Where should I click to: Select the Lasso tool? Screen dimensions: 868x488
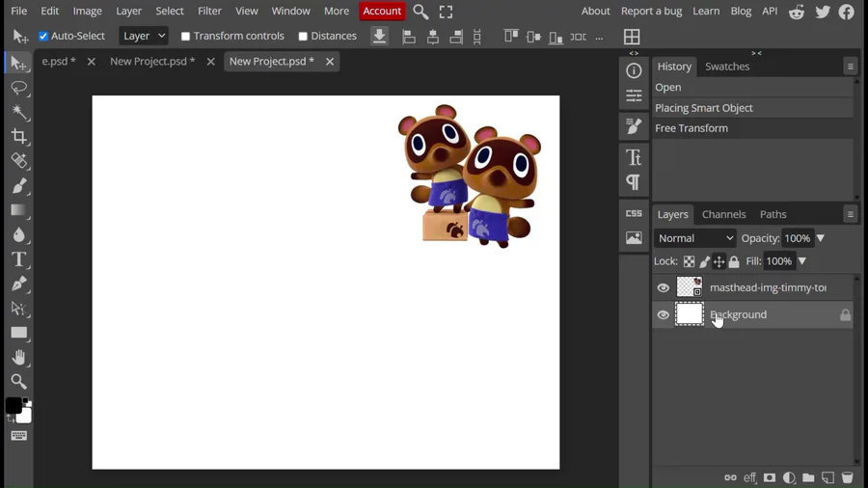coord(19,88)
